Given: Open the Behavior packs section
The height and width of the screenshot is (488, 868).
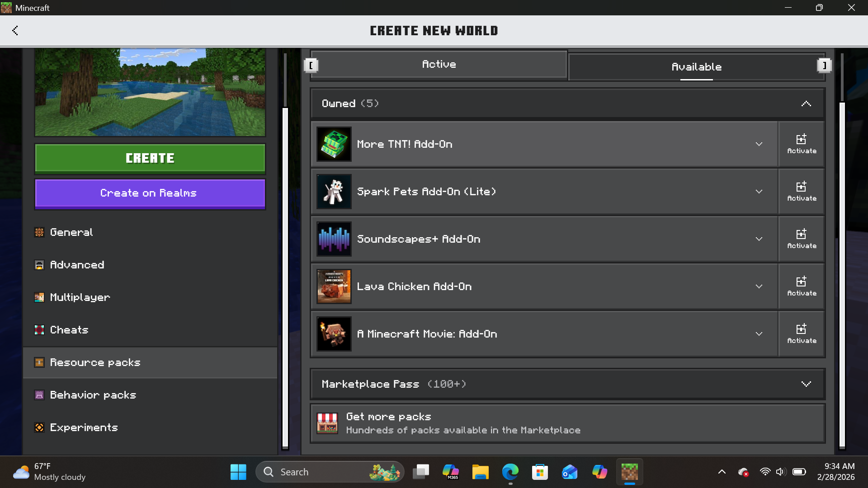Looking at the screenshot, I should click(93, 395).
